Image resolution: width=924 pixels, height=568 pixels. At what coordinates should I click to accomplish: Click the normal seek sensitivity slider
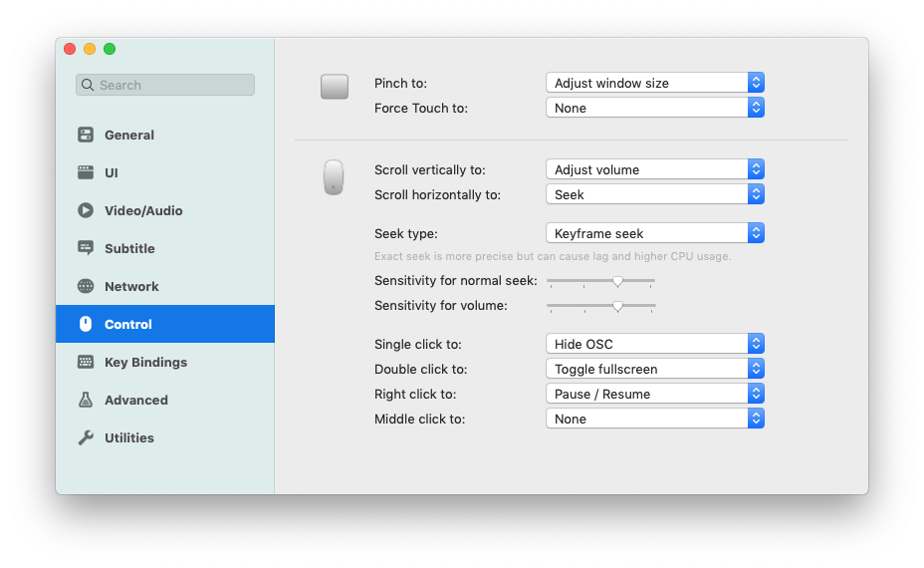tap(601, 281)
